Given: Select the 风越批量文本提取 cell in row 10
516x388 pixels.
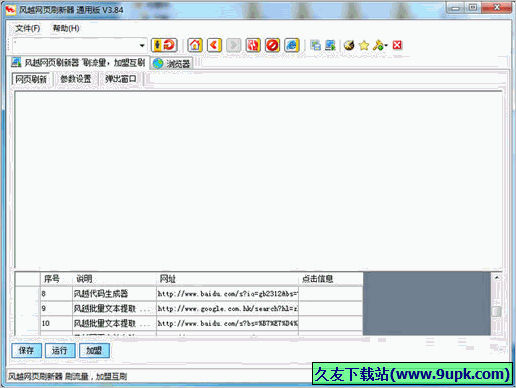Looking at the screenshot, I should [x=114, y=323].
